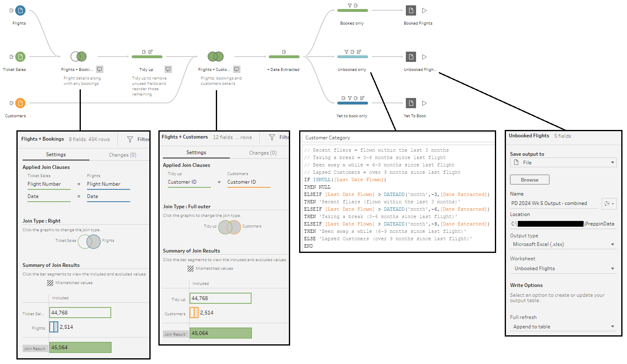Switch to Changes (0) tab in Flights + Bookings
Image resolution: width=627 pixels, height=364 pixels.
[x=122, y=155]
